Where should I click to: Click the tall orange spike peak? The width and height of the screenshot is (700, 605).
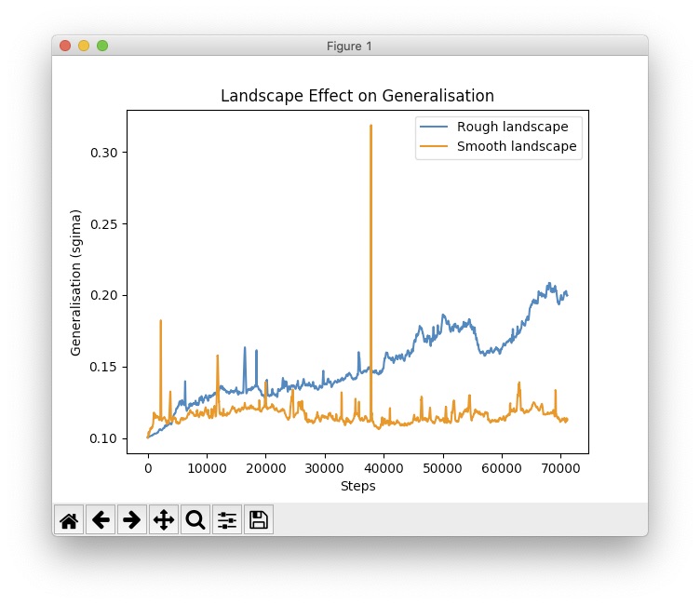(371, 126)
